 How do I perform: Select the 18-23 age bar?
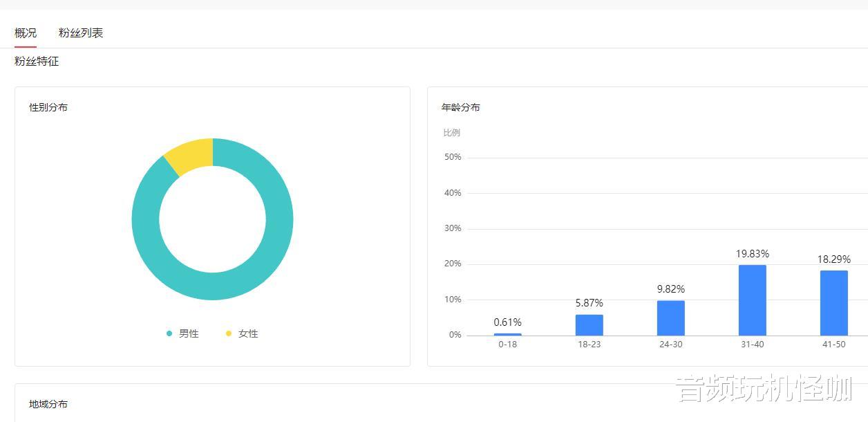point(589,325)
